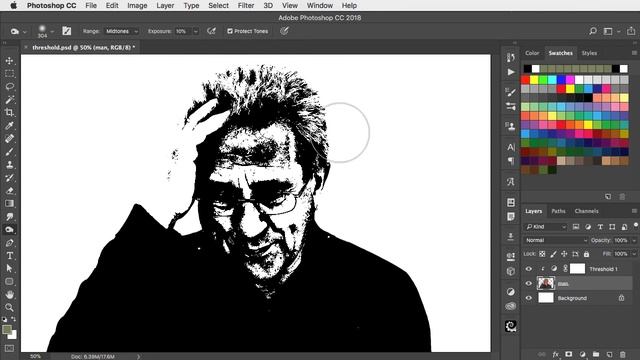Select the Clone Stamp tool
The height and width of the screenshot is (360, 640).
pyautogui.click(x=9, y=165)
